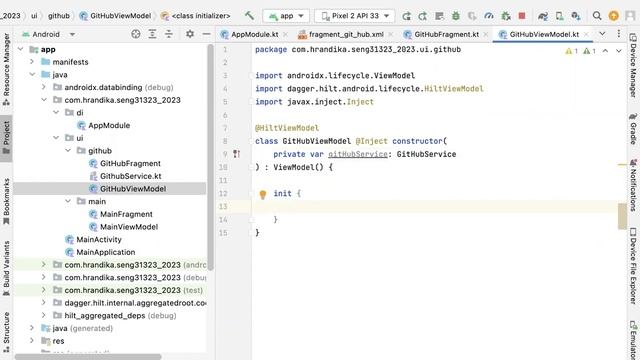Viewport: 640px width, 360px height.
Task: Click the Search Everywhere magnifier icon
Action: (x=597, y=16)
